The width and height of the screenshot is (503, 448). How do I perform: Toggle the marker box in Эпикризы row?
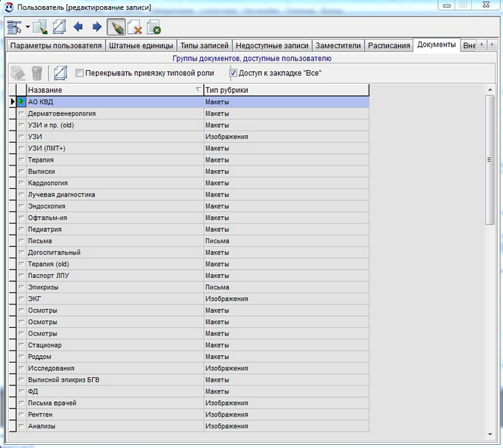tap(21, 287)
